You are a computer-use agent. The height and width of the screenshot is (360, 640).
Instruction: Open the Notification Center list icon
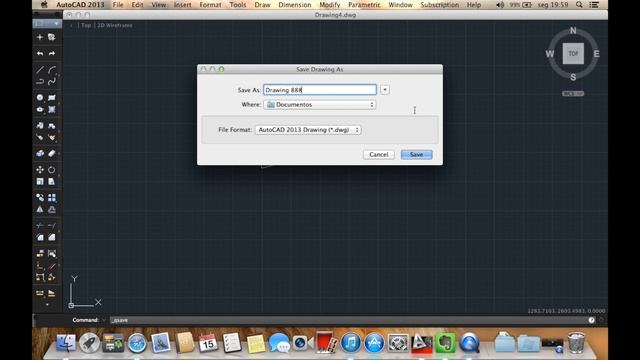click(594, 5)
